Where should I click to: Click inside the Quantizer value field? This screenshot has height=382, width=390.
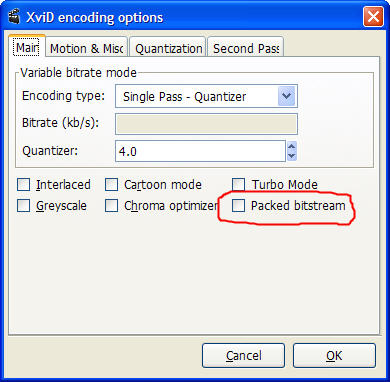(200, 151)
